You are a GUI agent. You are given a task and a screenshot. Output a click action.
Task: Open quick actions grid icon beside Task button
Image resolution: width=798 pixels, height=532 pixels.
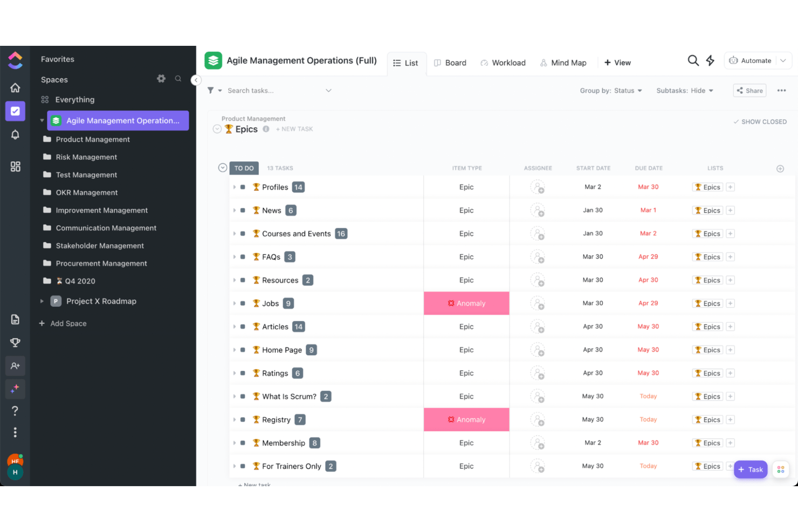pyautogui.click(x=781, y=469)
